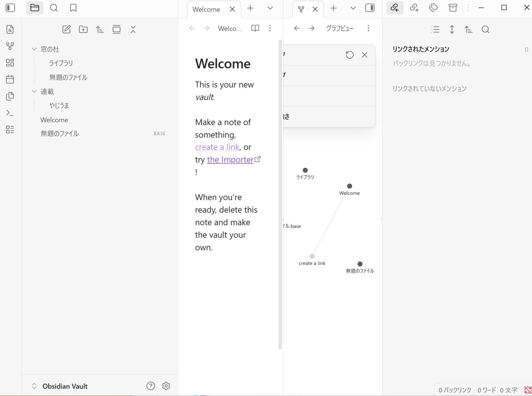Toggle the right sidebar visibility
This screenshot has height=396, width=532.
coord(370,8)
